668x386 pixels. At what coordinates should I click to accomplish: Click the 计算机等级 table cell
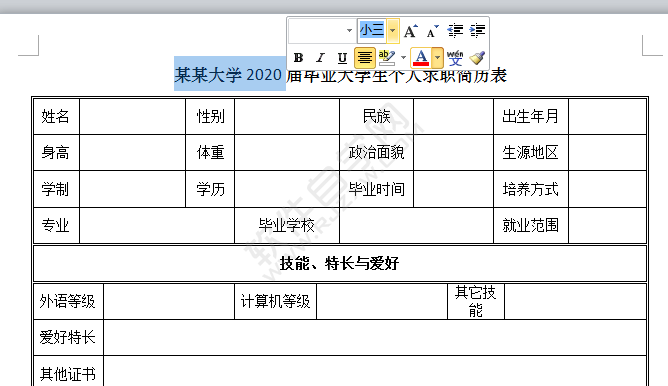pyautogui.click(x=275, y=302)
